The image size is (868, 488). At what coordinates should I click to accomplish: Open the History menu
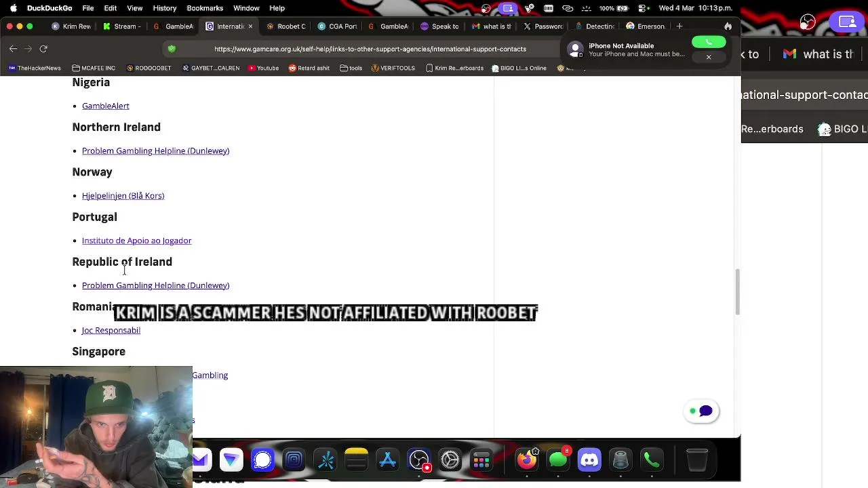tap(164, 8)
